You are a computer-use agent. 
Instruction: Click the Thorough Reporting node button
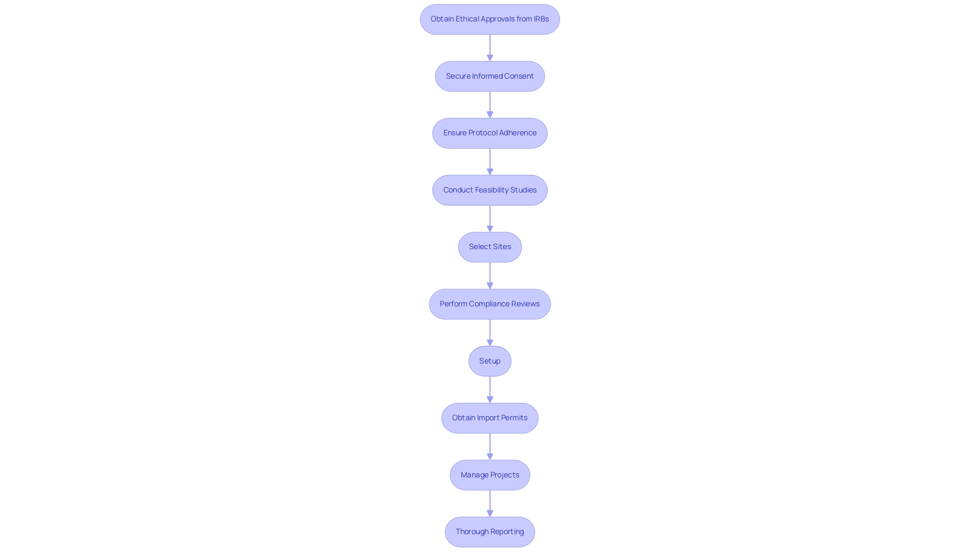click(490, 532)
